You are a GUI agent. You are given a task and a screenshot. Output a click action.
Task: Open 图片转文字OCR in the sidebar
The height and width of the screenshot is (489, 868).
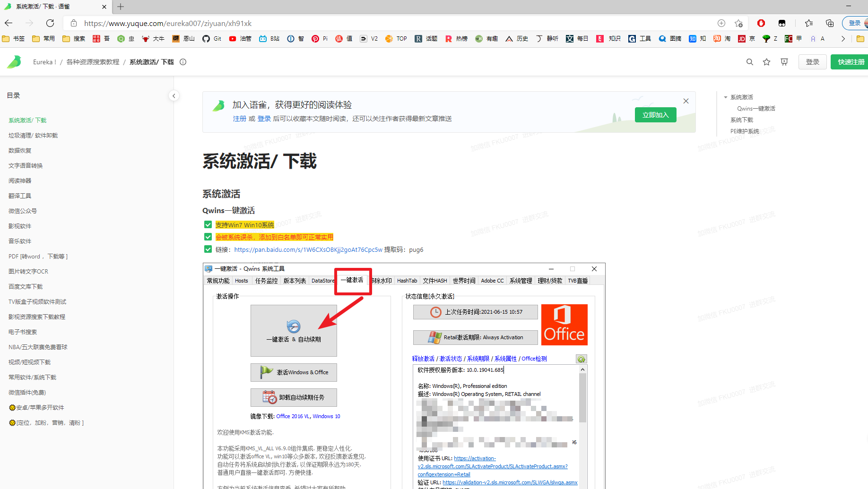[x=28, y=272]
